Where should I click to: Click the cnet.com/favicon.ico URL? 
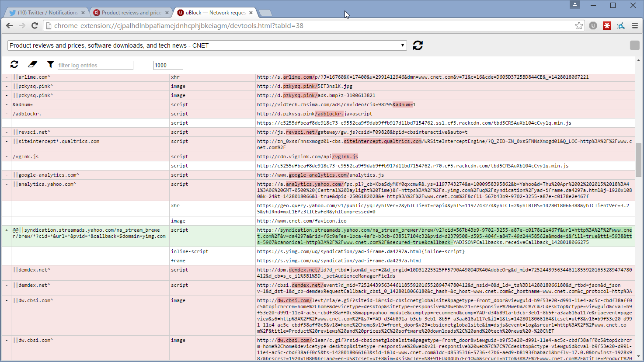(x=302, y=221)
